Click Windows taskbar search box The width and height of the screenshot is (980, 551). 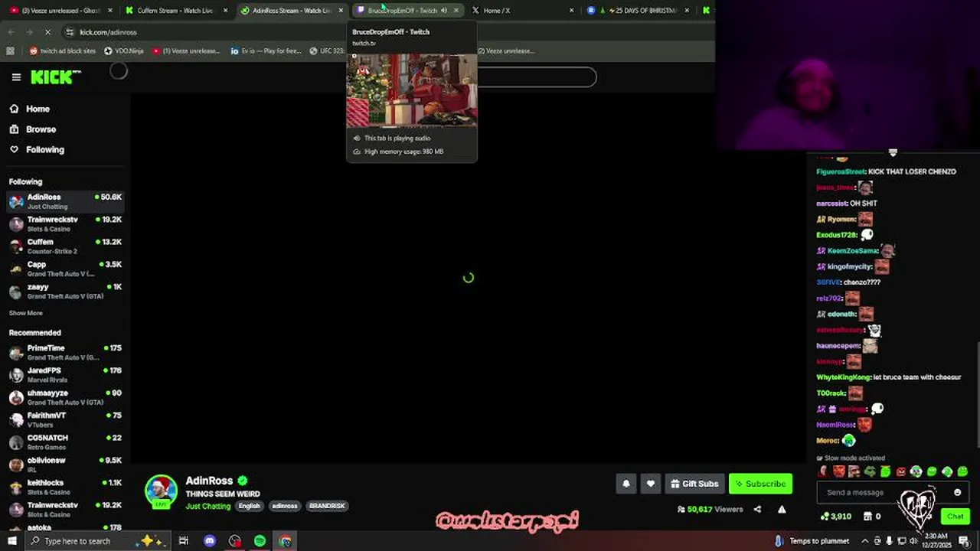click(x=96, y=541)
